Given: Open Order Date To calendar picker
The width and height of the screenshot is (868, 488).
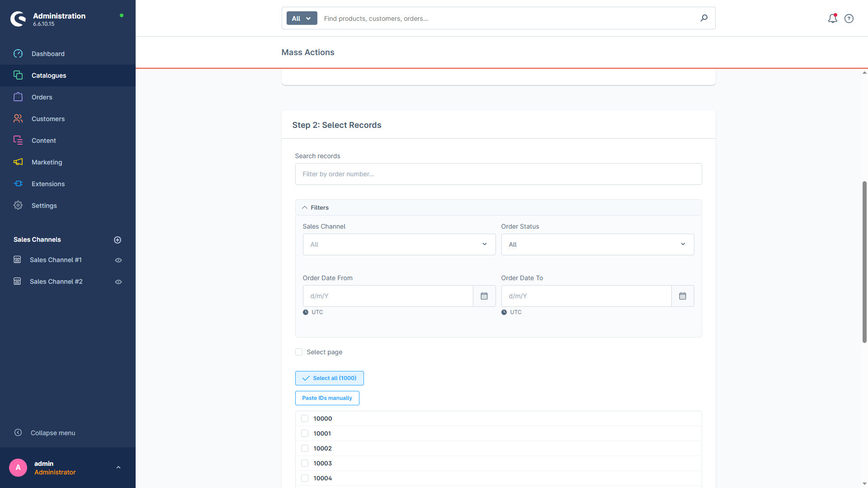Looking at the screenshot, I should (x=683, y=296).
